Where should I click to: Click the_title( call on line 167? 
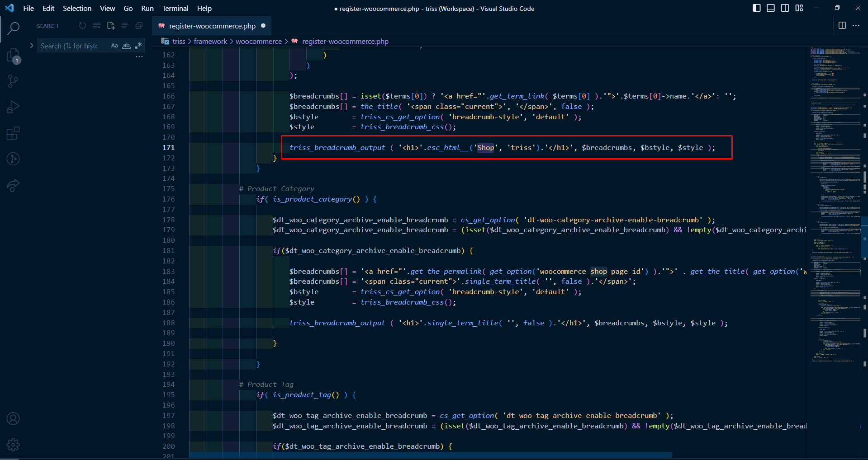tap(381, 106)
